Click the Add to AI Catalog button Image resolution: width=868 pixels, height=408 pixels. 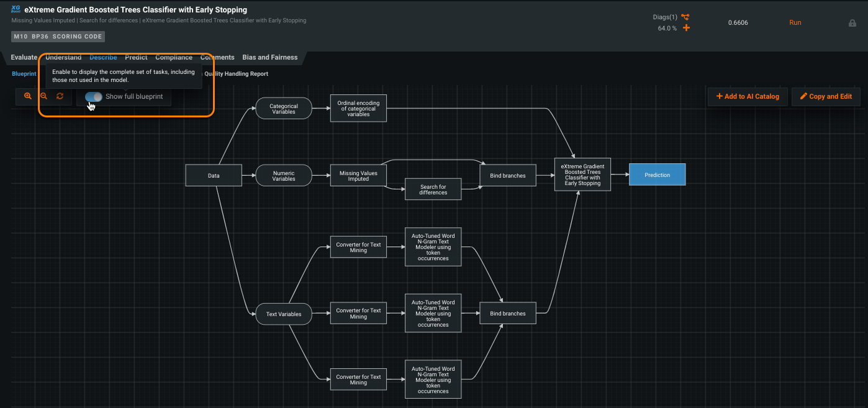pyautogui.click(x=748, y=96)
